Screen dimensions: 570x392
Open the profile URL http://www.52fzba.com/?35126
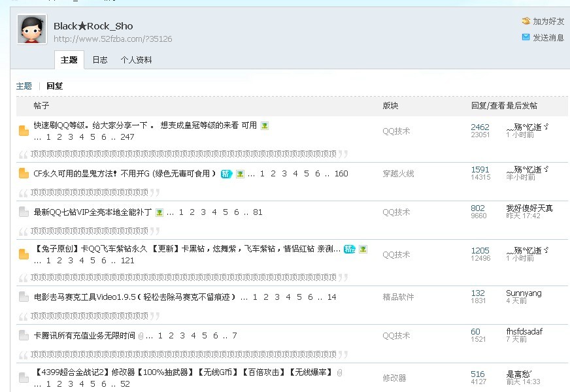[x=112, y=39]
